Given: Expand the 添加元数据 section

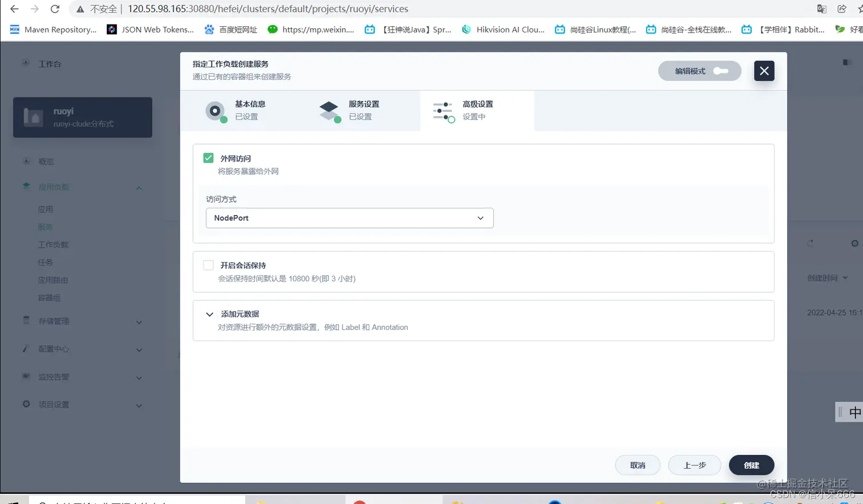Looking at the screenshot, I should pos(209,315).
